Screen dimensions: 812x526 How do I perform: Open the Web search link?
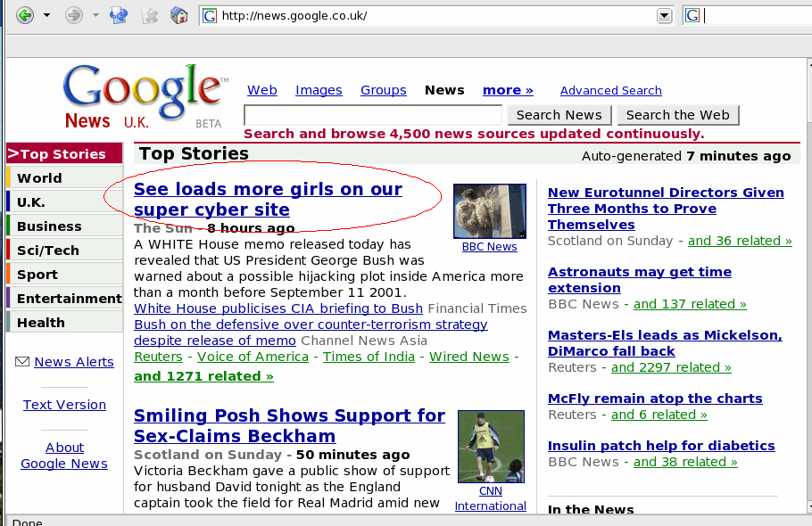click(x=262, y=90)
